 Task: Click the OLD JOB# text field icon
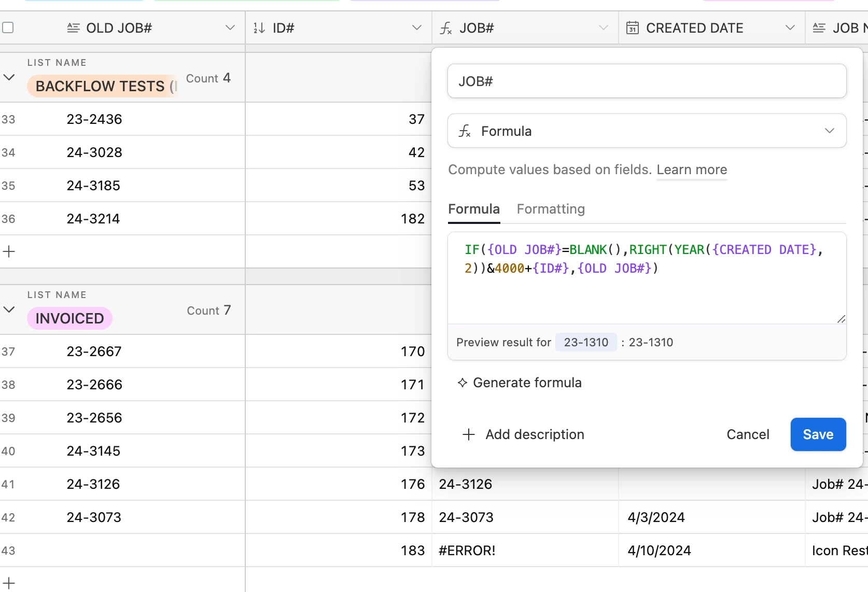73,28
